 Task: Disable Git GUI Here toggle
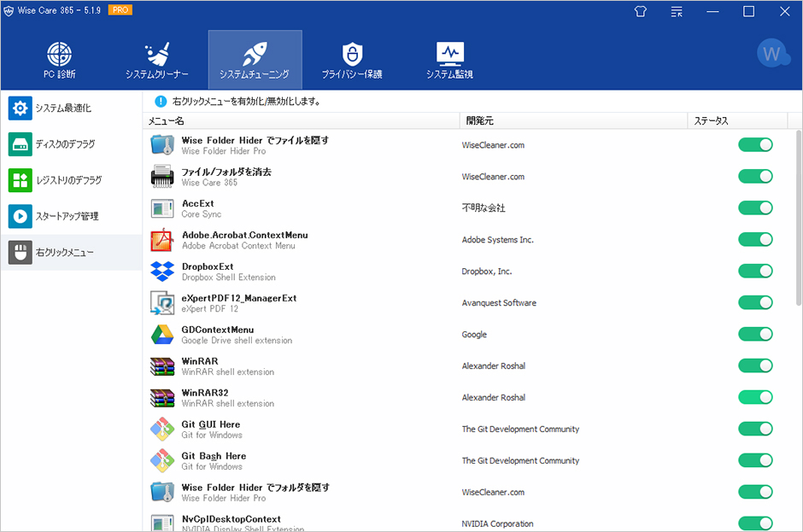click(755, 429)
